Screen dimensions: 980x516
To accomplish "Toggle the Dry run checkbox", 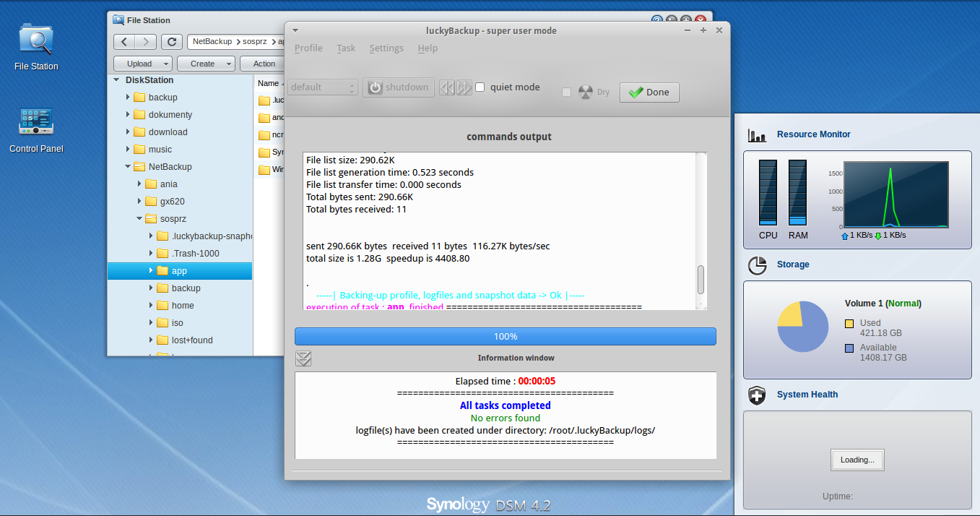I will (x=566, y=93).
